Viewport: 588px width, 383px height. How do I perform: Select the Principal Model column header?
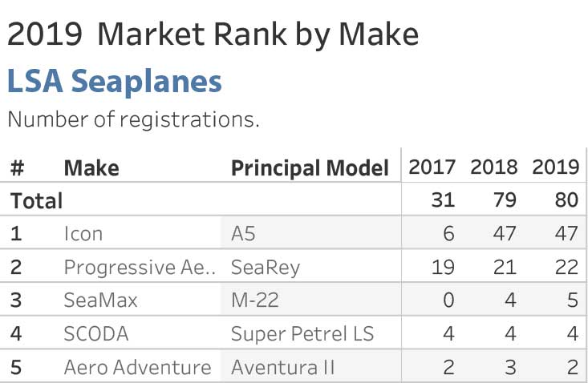[x=310, y=168]
